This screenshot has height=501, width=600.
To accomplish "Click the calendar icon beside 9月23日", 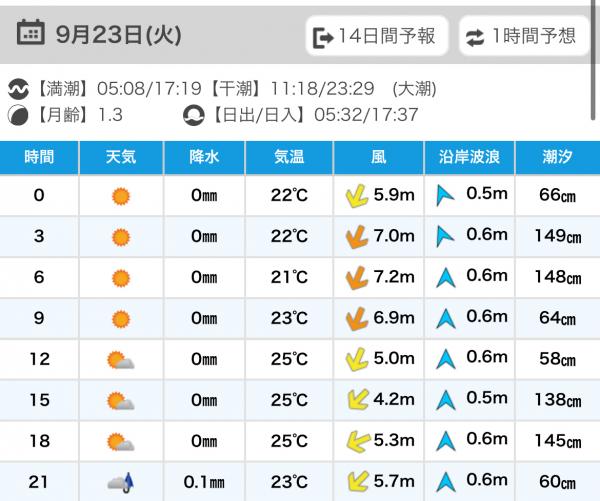I will (x=31, y=35).
